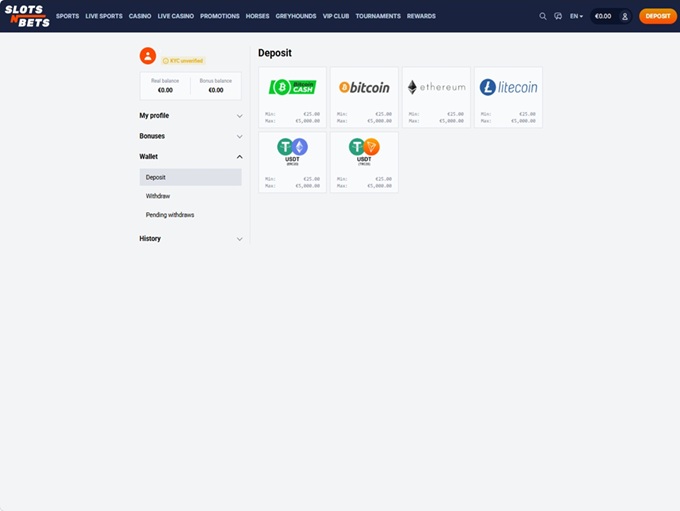
Task: Open the Horses page
Action: tap(258, 16)
